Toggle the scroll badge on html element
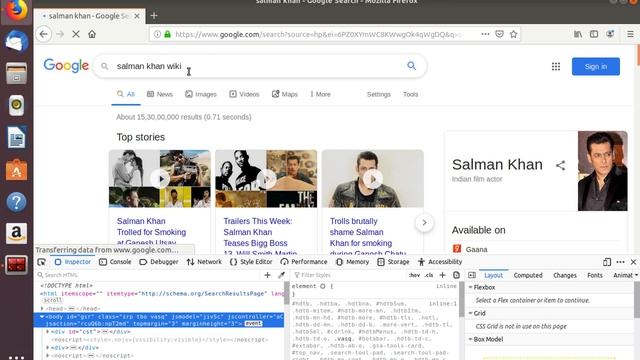640x360 pixels. click(x=53, y=300)
